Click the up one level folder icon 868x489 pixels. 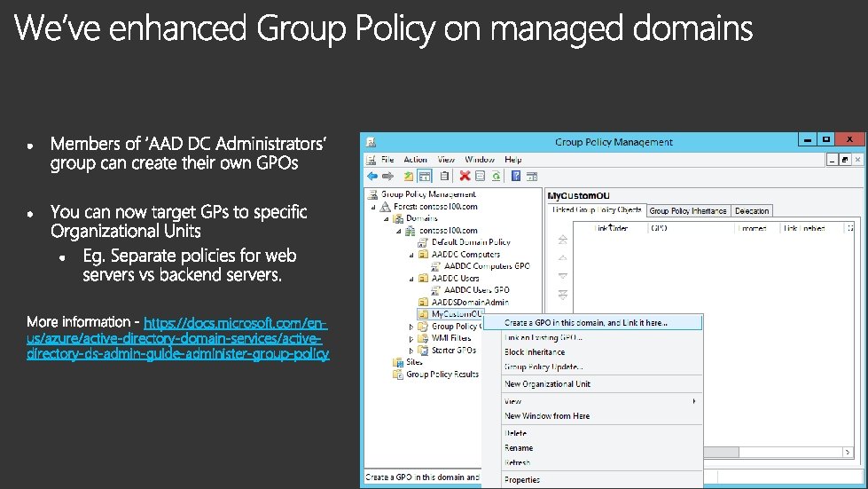click(x=409, y=176)
